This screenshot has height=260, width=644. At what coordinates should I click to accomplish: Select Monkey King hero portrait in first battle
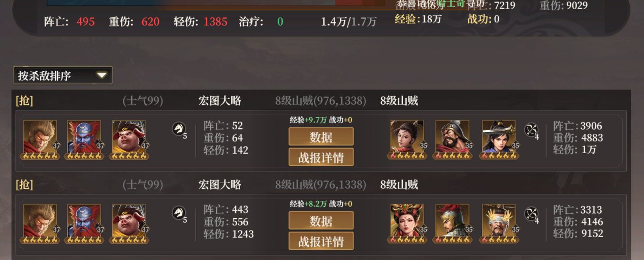(x=40, y=137)
